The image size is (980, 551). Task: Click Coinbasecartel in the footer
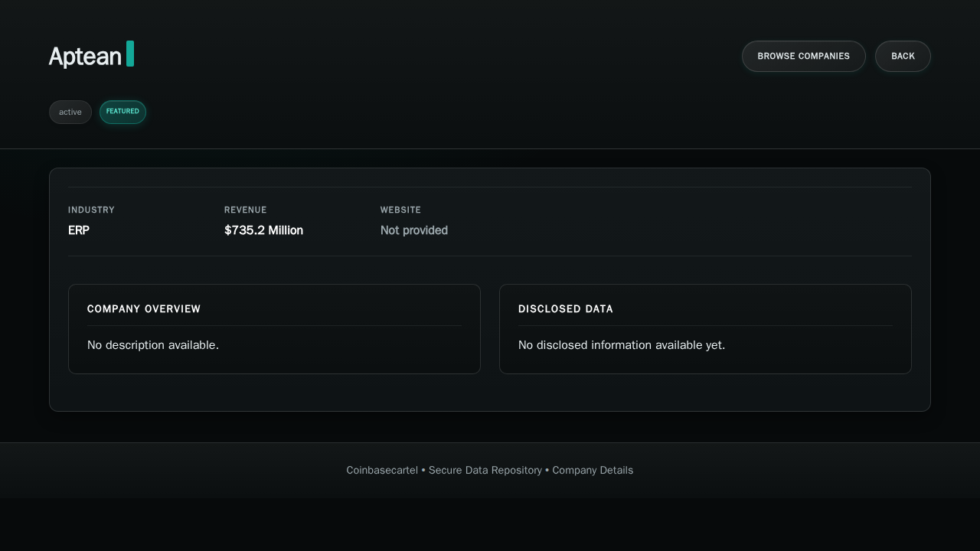pos(381,470)
